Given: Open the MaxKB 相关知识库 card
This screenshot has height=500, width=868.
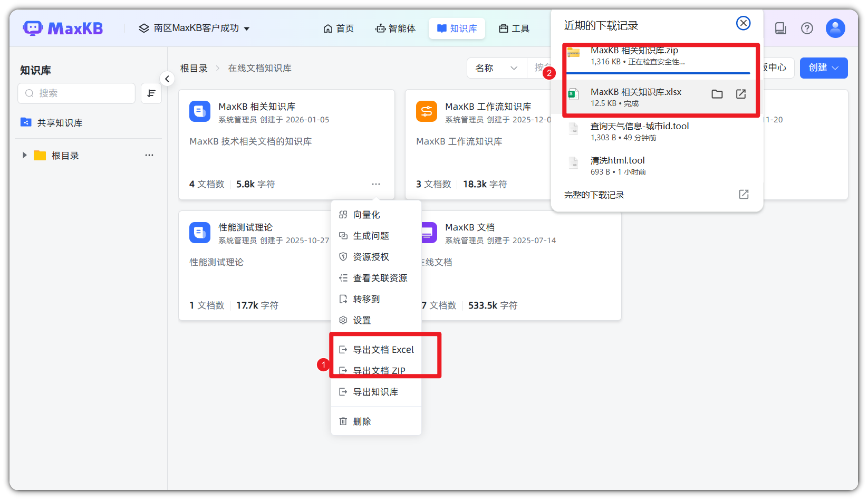Looking at the screenshot, I should [x=286, y=145].
